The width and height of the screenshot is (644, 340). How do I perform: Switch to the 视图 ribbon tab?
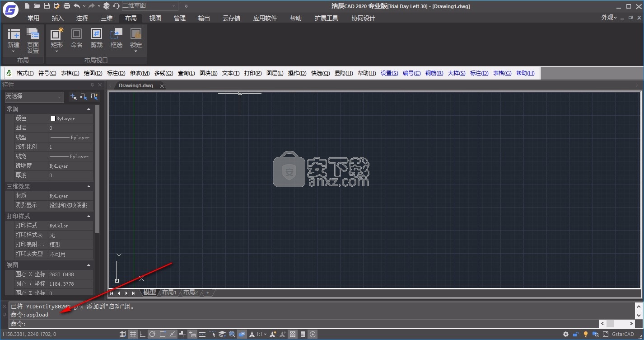coord(155,18)
